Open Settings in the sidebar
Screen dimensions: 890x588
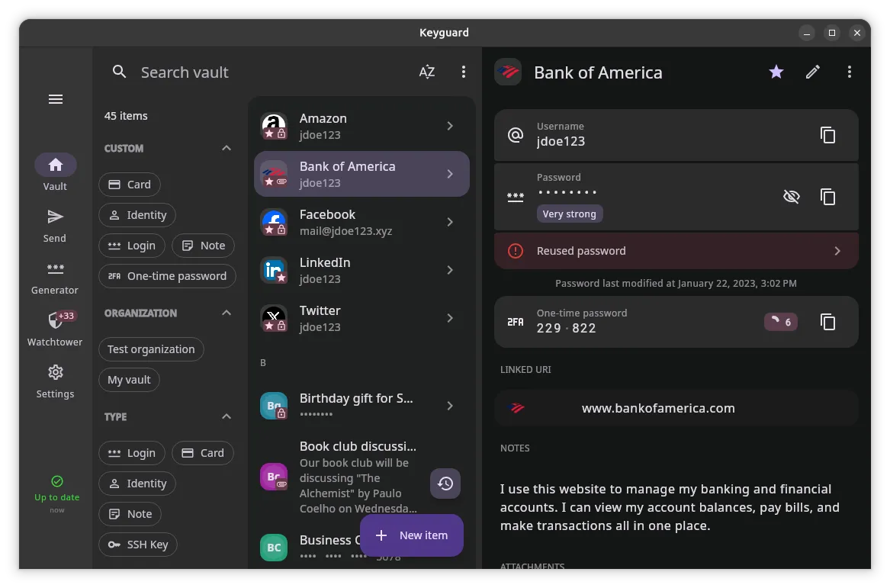point(55,381)
